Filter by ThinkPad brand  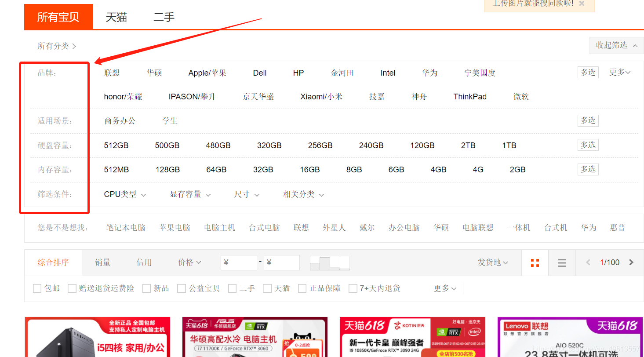[x=470, y=97]
